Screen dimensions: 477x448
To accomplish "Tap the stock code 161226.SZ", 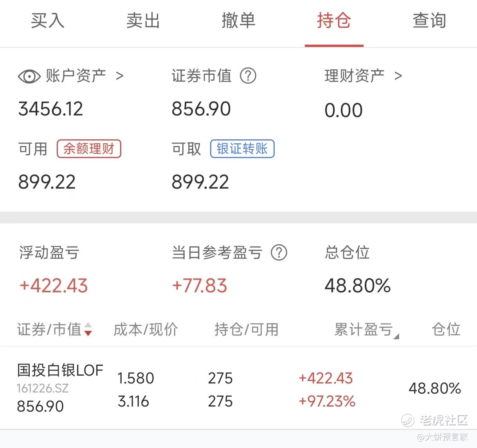I will pos(43,389).
